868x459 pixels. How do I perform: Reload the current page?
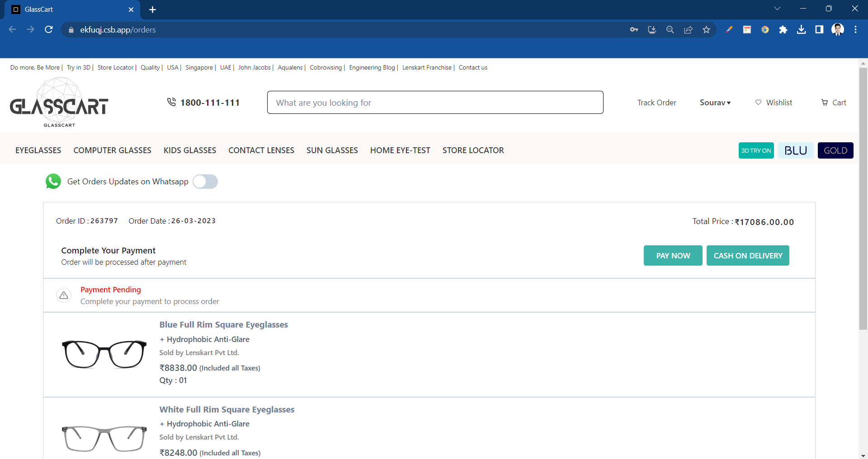(x=49, y=29)
